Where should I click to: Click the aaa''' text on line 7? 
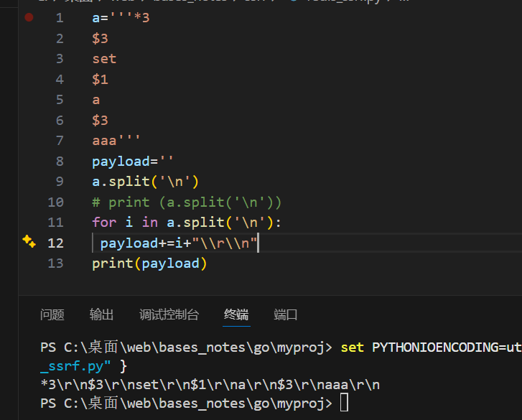point(116,141)
